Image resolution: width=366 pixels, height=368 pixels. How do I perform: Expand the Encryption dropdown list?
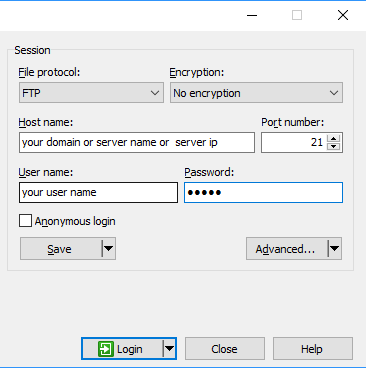click(256, 93)
